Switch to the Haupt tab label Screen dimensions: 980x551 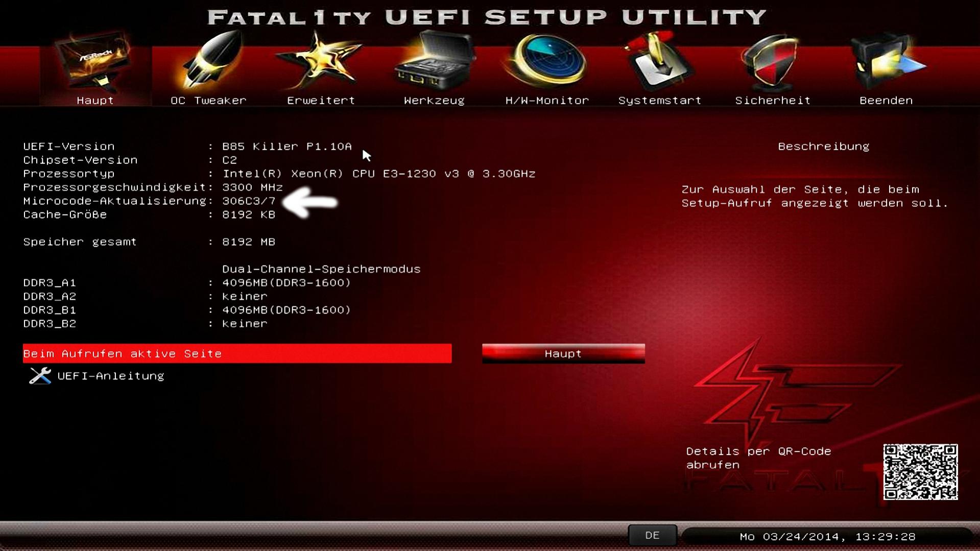pyautogui.click(x=95, y=101)
